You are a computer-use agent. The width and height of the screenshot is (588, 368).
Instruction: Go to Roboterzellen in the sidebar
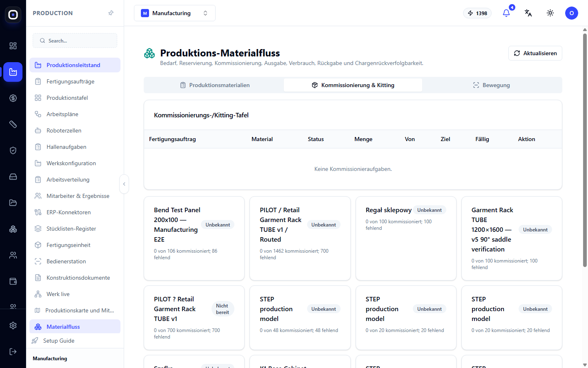(x=75, y=130)
